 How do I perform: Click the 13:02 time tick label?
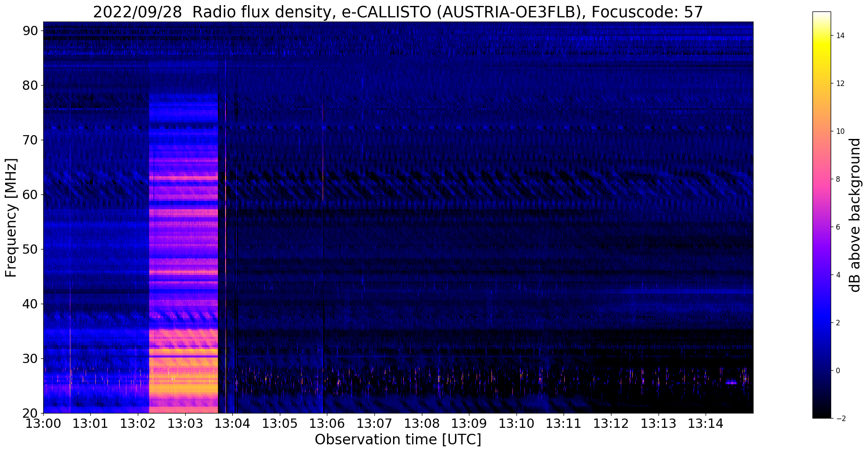click(138, 423)
